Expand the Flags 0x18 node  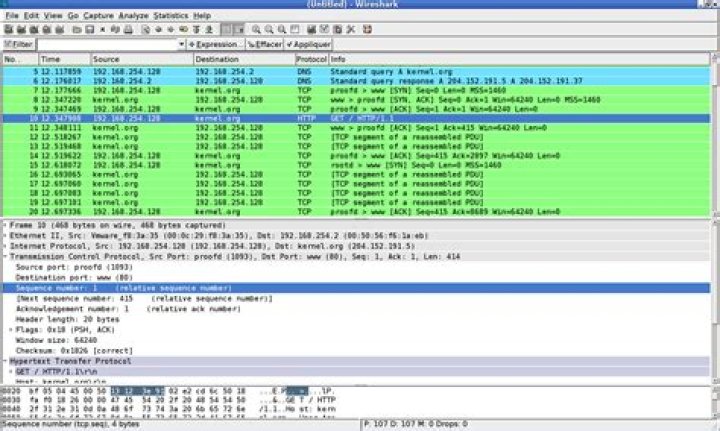11,330
